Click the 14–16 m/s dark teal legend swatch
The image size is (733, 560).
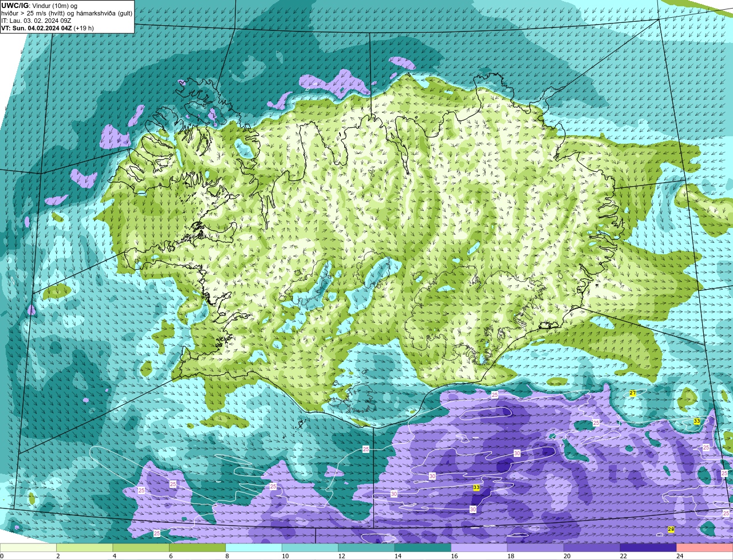pyautogui.click(x=423, y=548)
